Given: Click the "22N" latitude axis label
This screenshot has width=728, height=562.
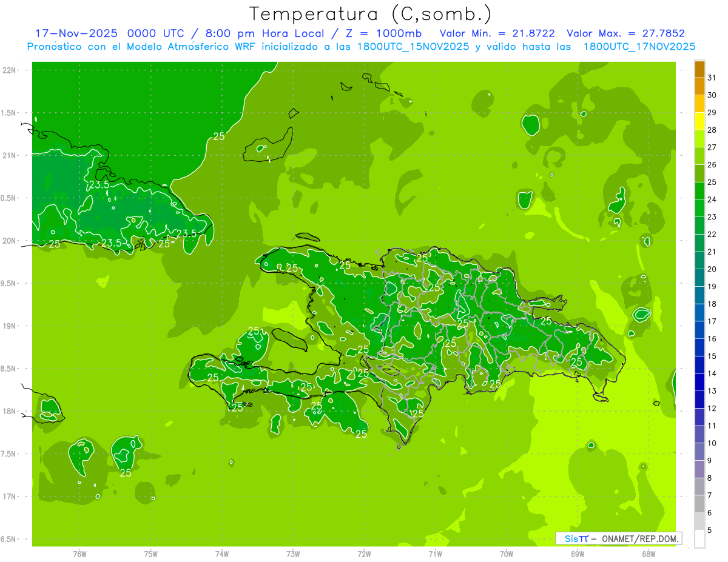Looking at the screenshot, I should 10,70.
